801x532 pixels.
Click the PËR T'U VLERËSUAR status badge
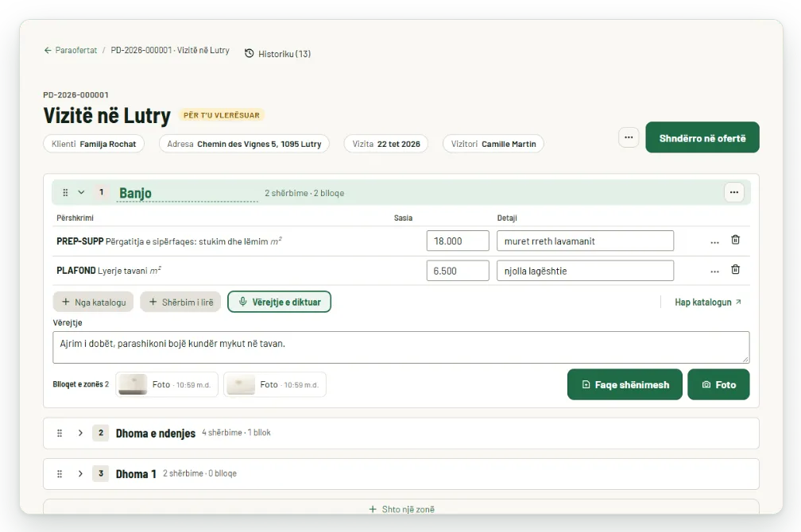pos(222,115)
